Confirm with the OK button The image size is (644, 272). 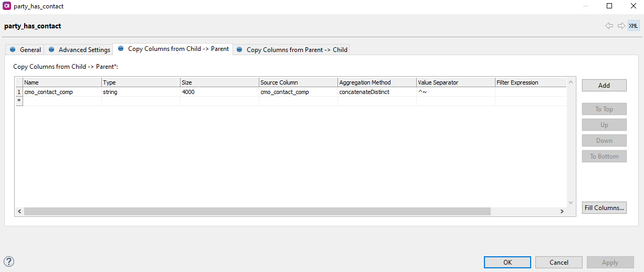[507, 262]
